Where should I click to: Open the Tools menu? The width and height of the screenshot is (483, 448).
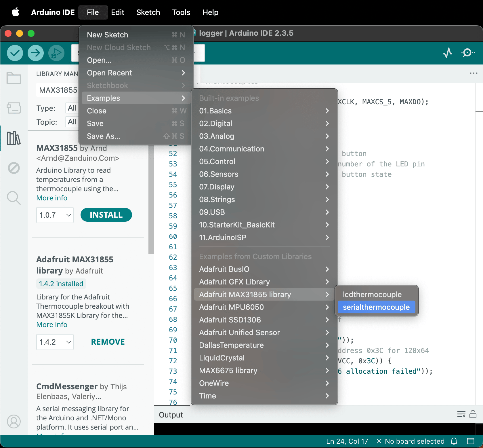pyautogui.click(x=181, y=12)
